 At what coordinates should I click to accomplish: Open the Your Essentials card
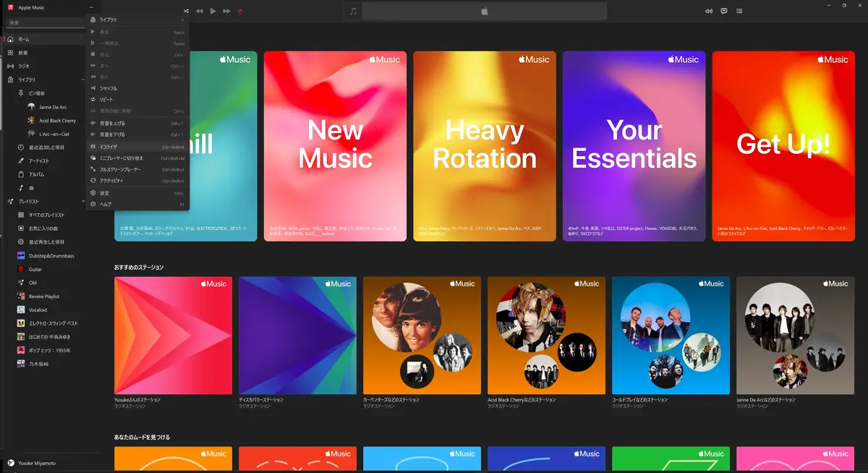point(634,146)
